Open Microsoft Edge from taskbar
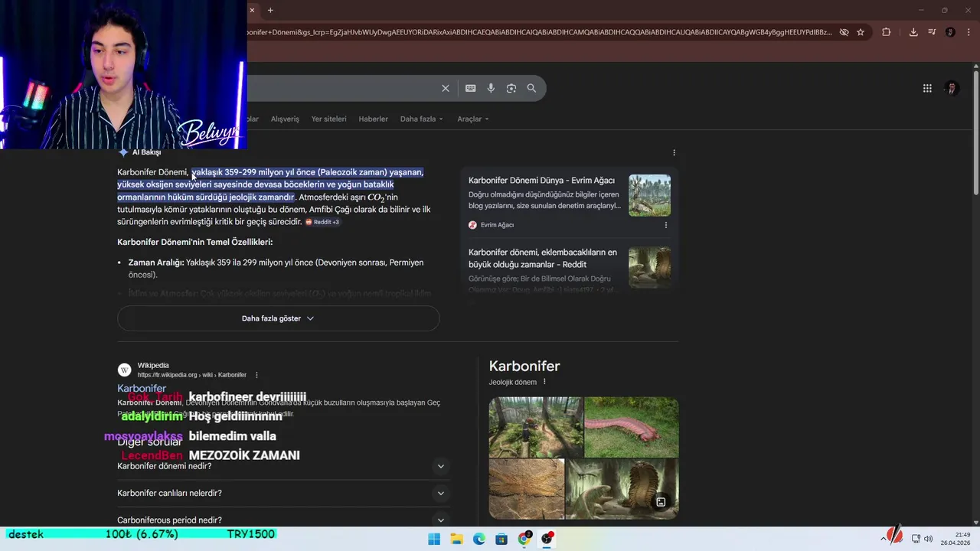 (x=479, y=539)
